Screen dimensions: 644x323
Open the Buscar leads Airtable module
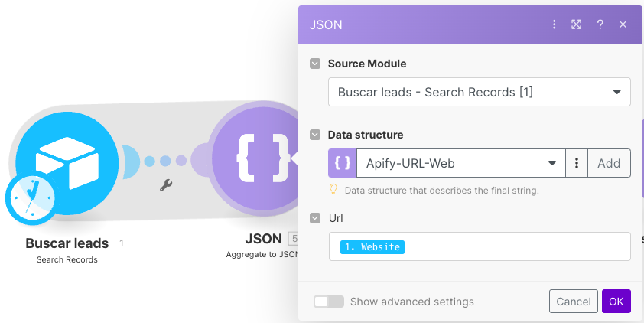click(67, 163)
